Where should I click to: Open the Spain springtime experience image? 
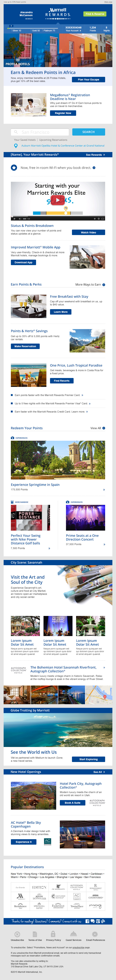point(58,460)
